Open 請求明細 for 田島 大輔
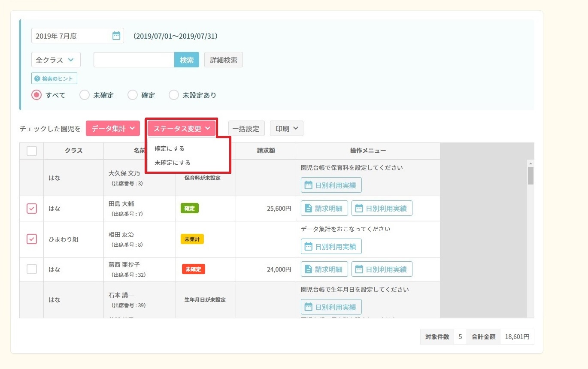The image size is (588, 369). click(324, 209)
